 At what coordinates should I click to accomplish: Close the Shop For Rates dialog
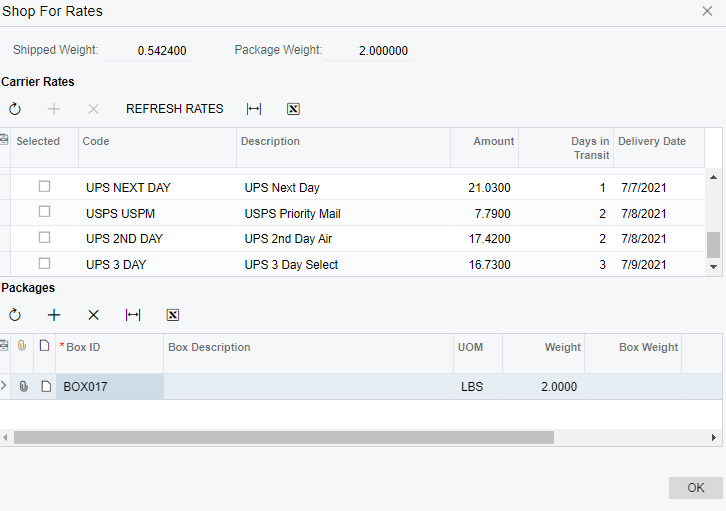[x=707, y=11]
